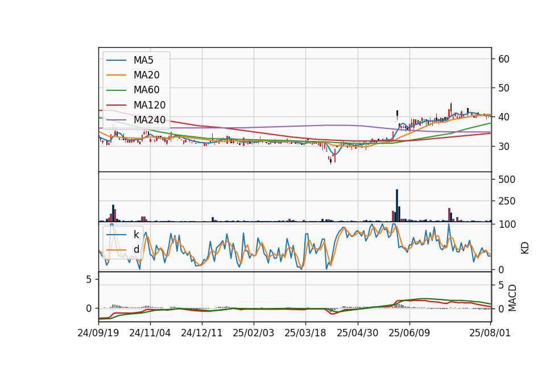The image size is (546, 392).
Task: Click the 25/02/03 date tick label
Action: point(254,333)
